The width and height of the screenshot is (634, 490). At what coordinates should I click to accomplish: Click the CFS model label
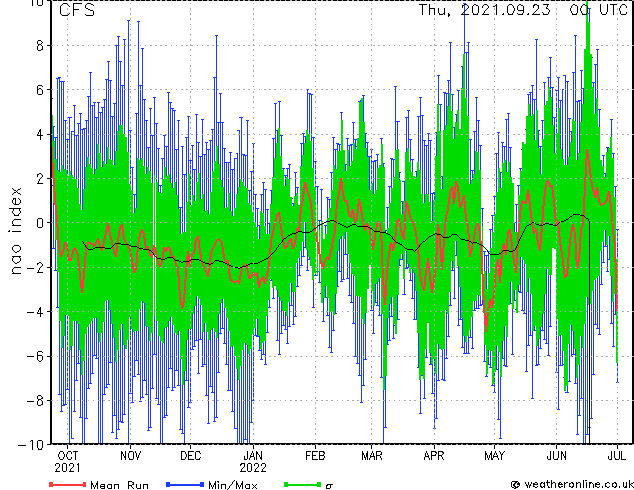[77, 10]
